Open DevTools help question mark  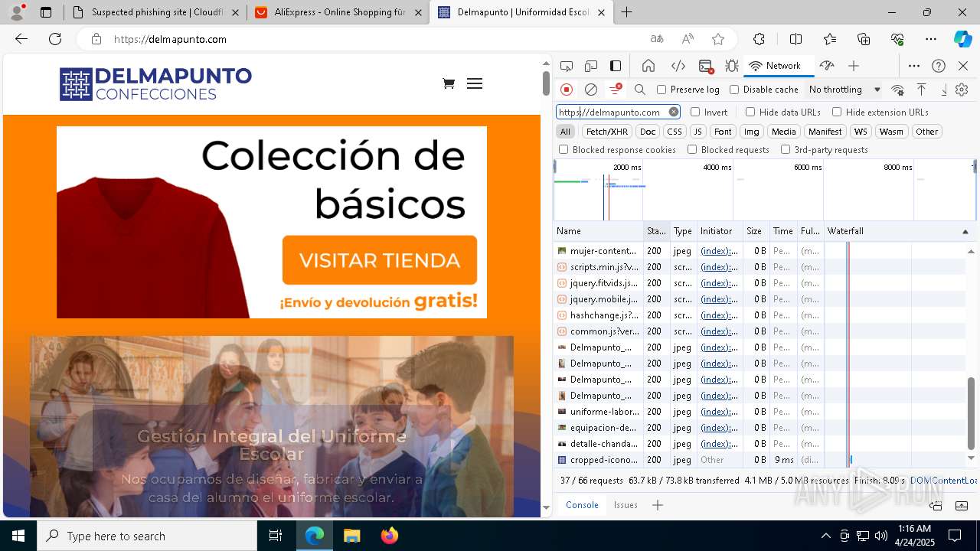[939, 66]
